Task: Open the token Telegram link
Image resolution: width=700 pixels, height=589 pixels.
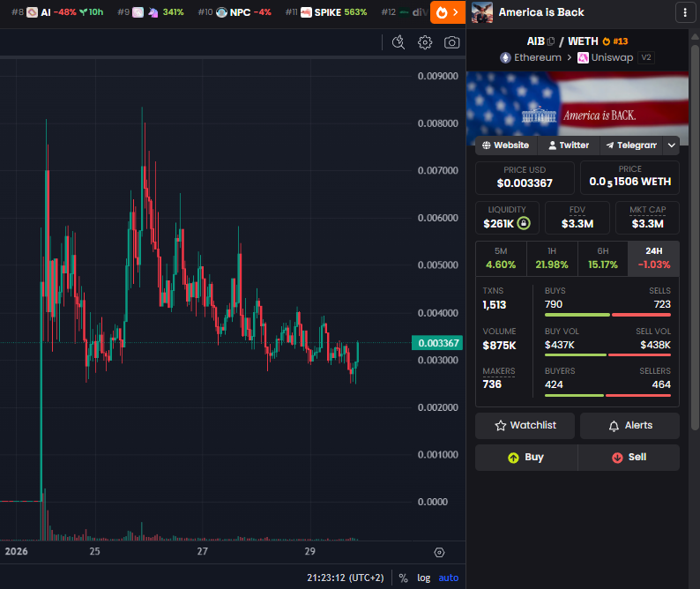Action: [x=631, y=145]
